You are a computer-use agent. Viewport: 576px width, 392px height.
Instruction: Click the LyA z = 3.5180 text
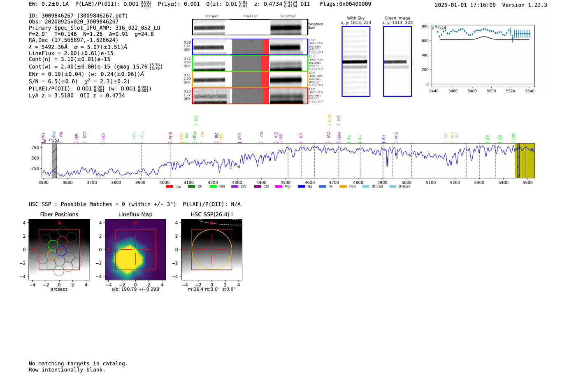coord(51,95)
